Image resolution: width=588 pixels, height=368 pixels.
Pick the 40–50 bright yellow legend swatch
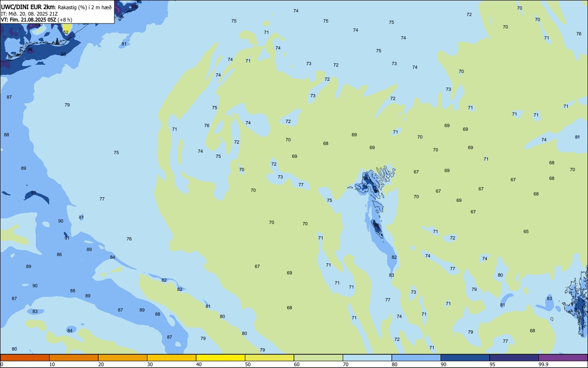(x=220, y=357)
